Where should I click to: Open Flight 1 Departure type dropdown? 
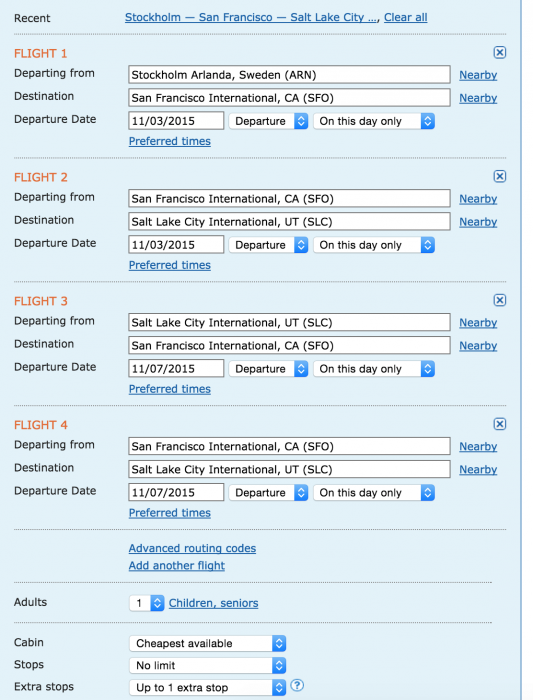click(x=268, y=121)
